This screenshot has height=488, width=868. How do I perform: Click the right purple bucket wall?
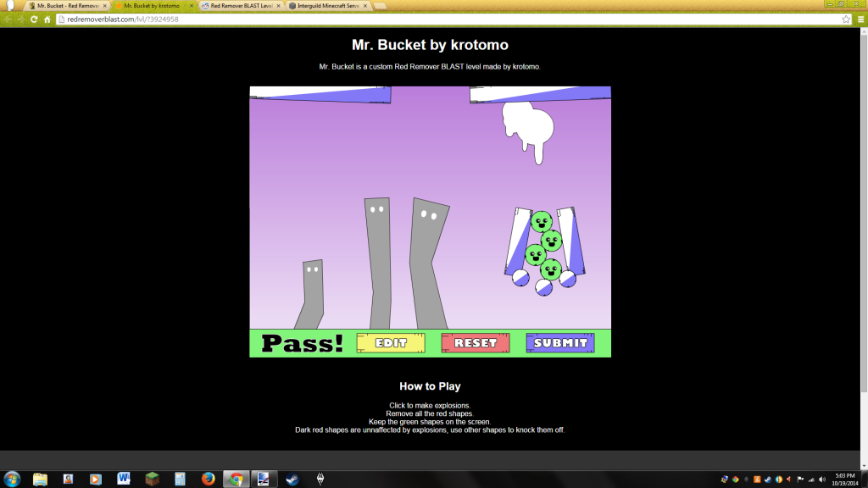coord(572,241)
